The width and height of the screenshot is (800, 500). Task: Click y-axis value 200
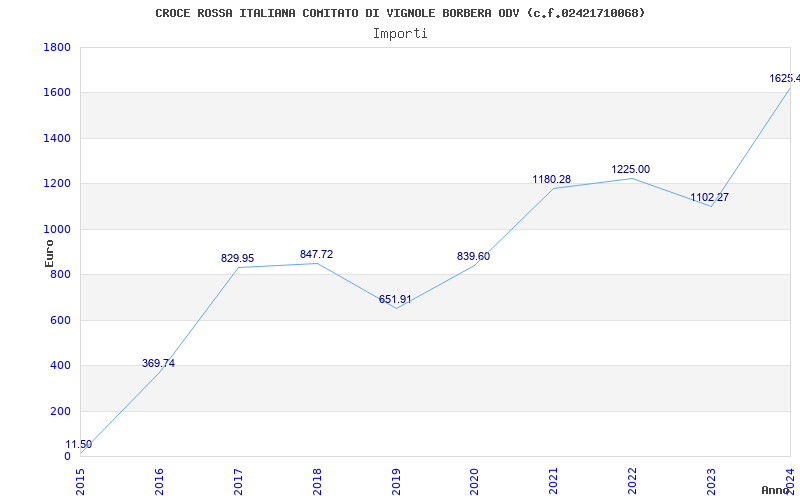(x=61, y=411)
